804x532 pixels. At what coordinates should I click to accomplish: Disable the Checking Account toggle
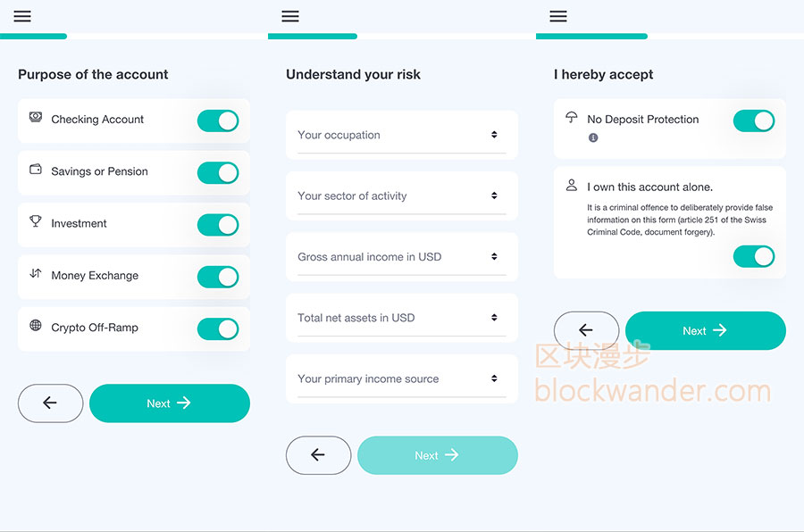click(x=218, y=121)
